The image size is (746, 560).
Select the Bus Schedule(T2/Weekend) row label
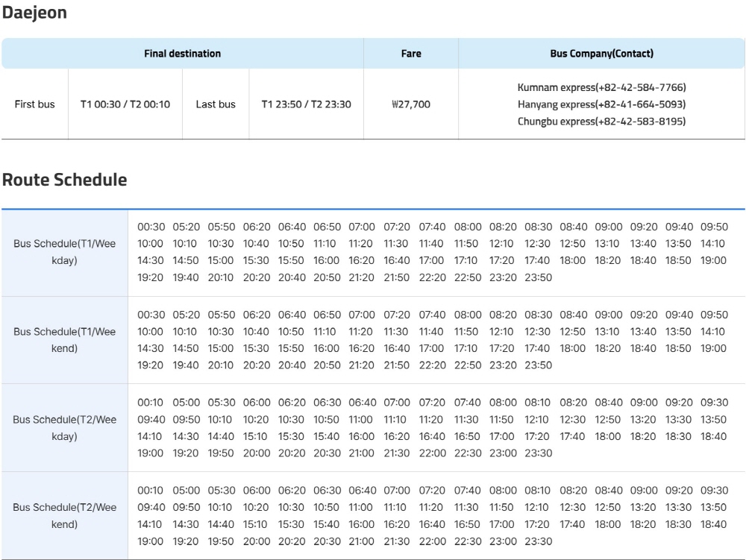click(63, 516)
